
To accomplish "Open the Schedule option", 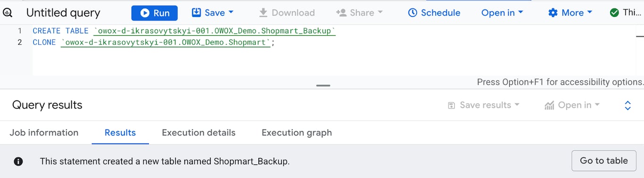I will point(434,13).
